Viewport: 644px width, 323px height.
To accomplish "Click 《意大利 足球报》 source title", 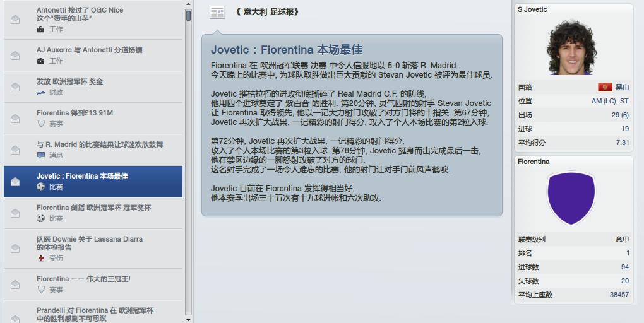I will tap(267, 13).
